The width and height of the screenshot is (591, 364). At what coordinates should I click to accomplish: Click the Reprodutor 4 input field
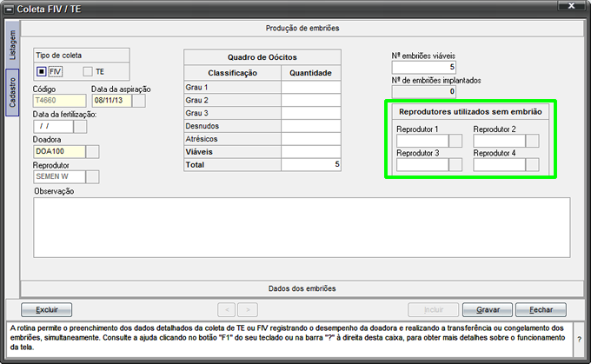click(500, 165)
